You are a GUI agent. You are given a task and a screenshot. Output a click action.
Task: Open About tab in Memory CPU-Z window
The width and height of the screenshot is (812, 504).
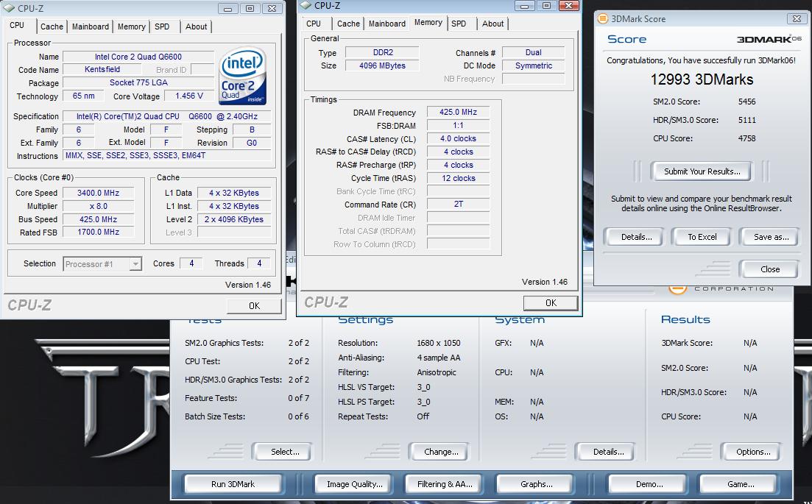[493, 24]
